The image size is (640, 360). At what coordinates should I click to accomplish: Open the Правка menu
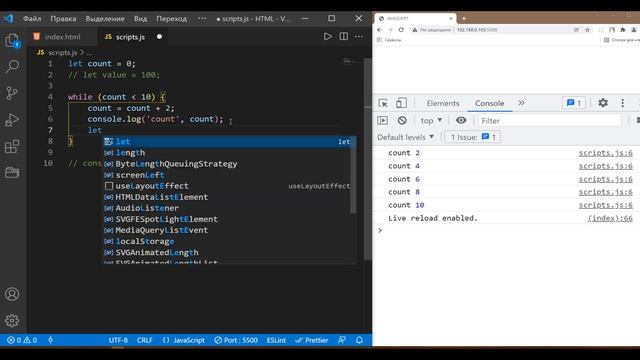pos(63,18)
